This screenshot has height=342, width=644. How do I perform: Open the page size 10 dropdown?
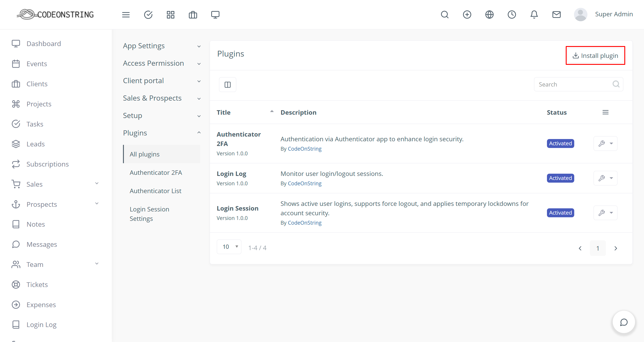tap(229, 247)
